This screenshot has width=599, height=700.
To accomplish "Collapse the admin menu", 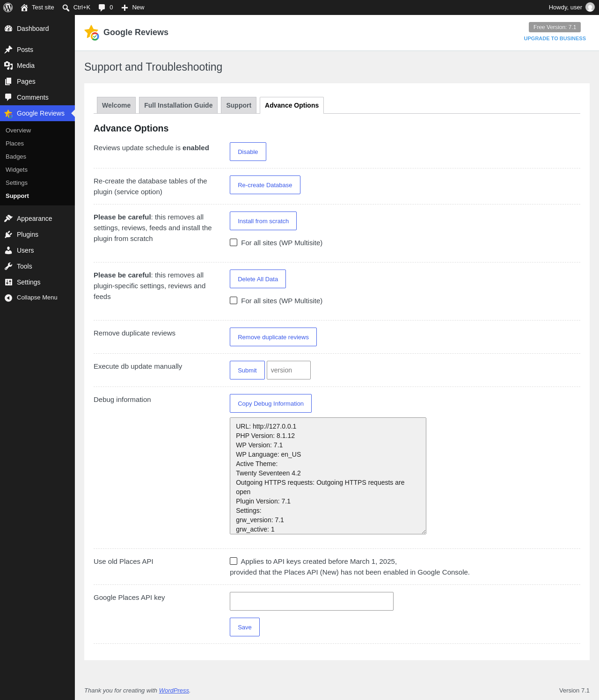I will coord(37,298).
